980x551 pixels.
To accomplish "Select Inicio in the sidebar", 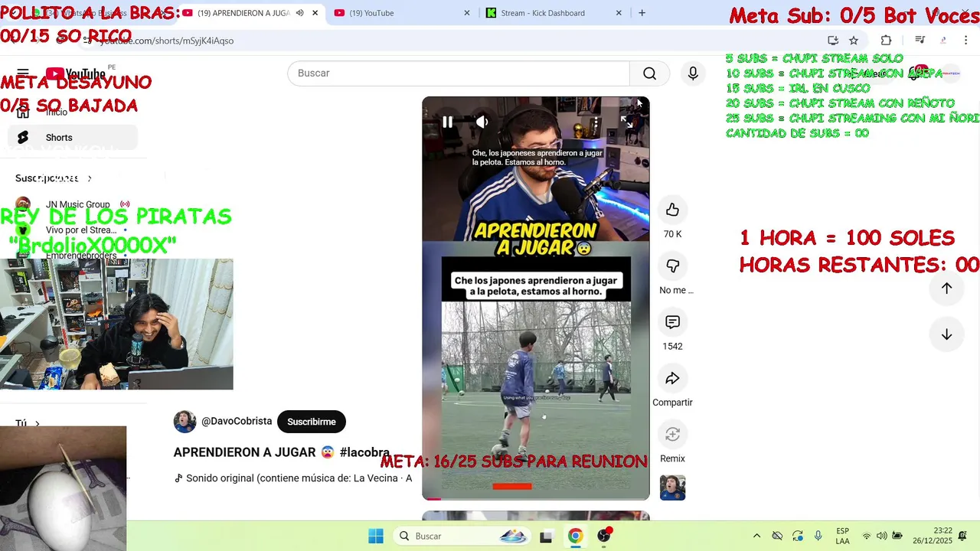I will [73, 112].
